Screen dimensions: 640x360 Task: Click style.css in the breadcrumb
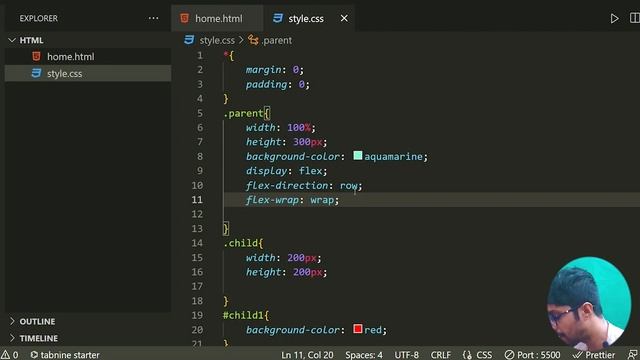217,40
